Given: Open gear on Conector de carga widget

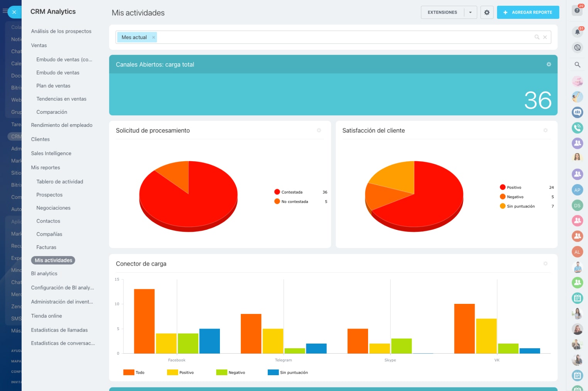Looking at the screenshot, I should [545, 264].
